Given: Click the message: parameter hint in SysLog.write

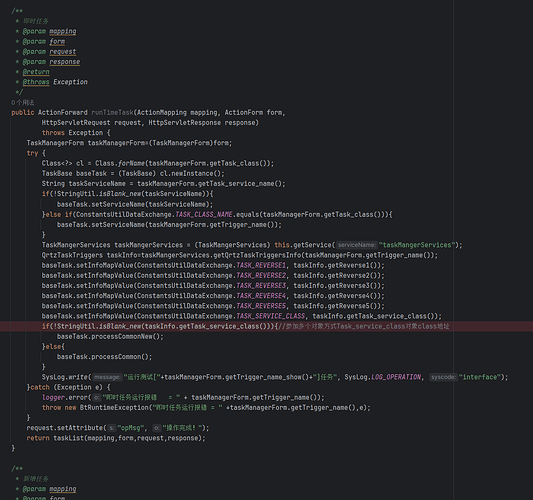Looking at the screenshot, I should coord(107,377).
